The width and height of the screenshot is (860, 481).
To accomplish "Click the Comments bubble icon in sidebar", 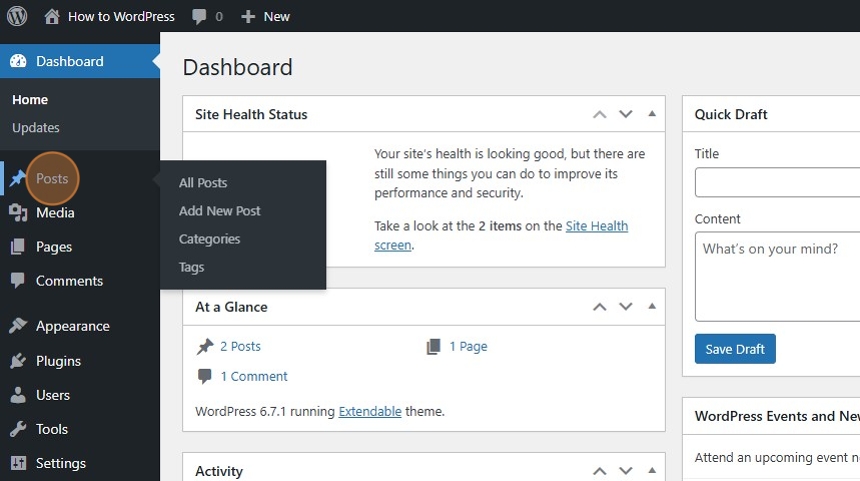I will [x=18, y=280].
